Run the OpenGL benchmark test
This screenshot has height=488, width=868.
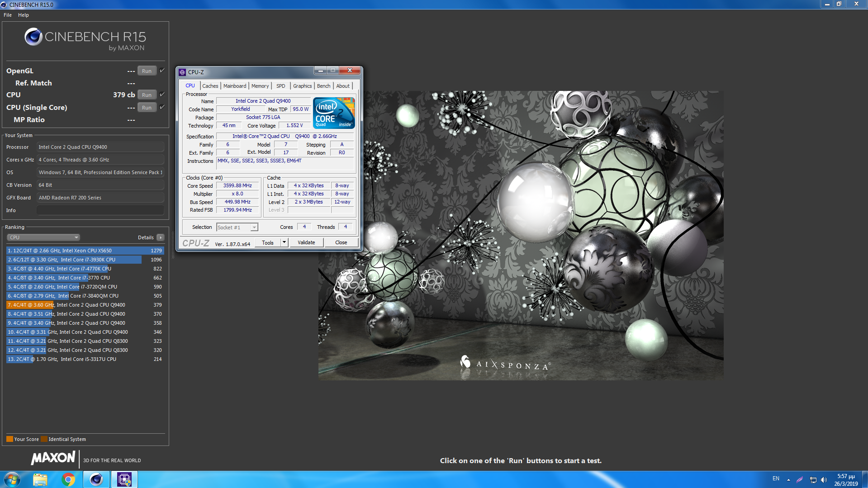click(147, 71)
